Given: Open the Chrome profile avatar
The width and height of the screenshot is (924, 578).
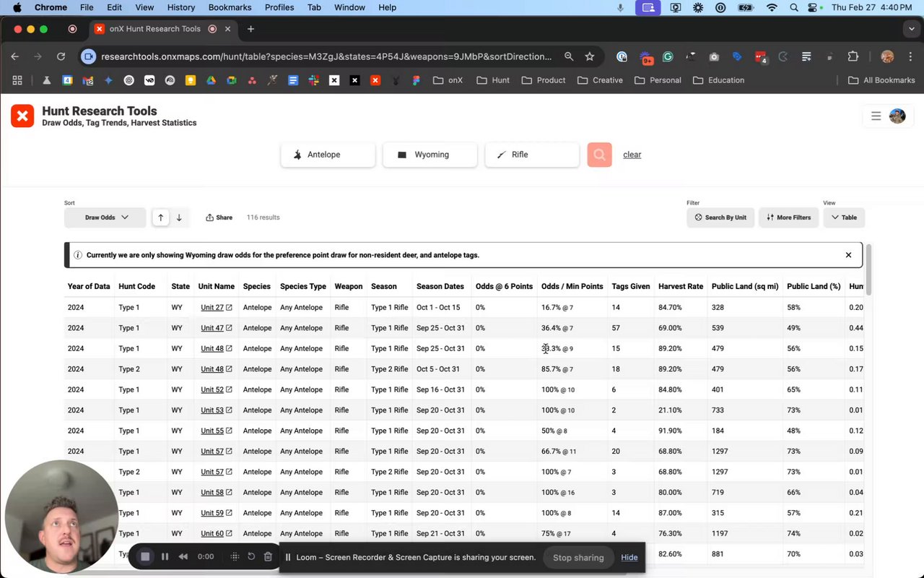Looking at the screenshot, I should [888, 56].
